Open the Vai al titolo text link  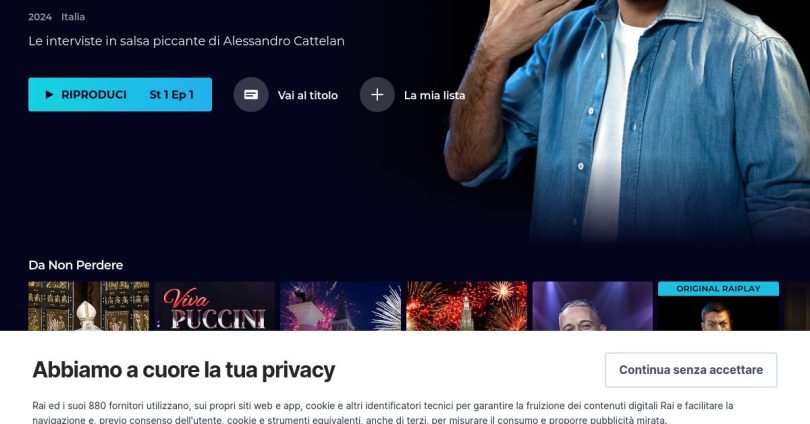(308, 95)
